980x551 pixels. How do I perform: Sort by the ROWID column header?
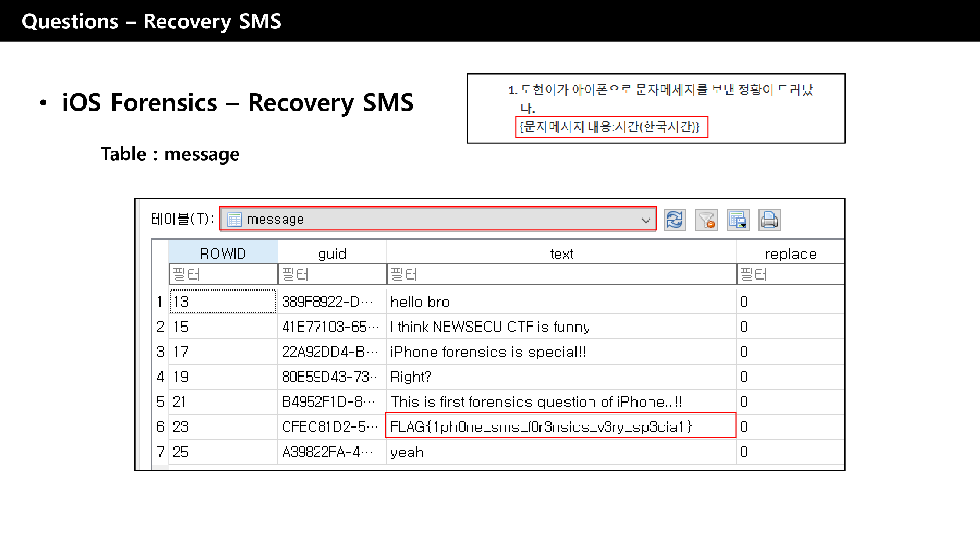(223, 253)
